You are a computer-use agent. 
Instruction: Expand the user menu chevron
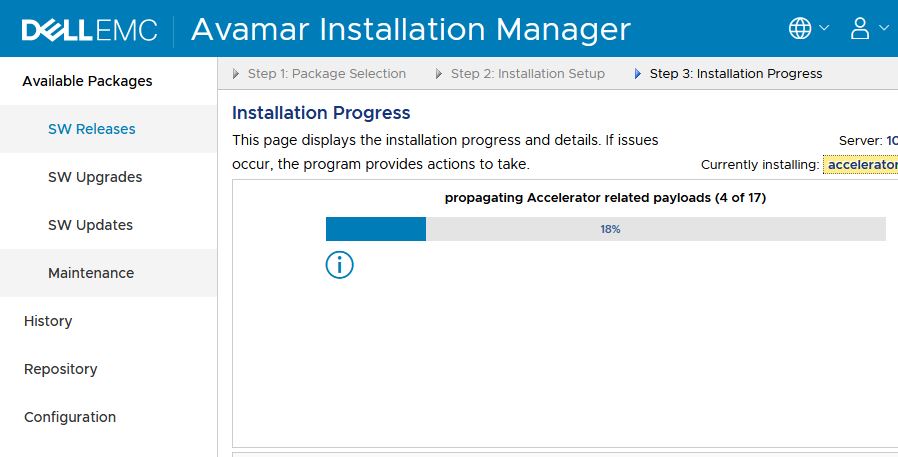pyautogui.click(x=884, y=28)
